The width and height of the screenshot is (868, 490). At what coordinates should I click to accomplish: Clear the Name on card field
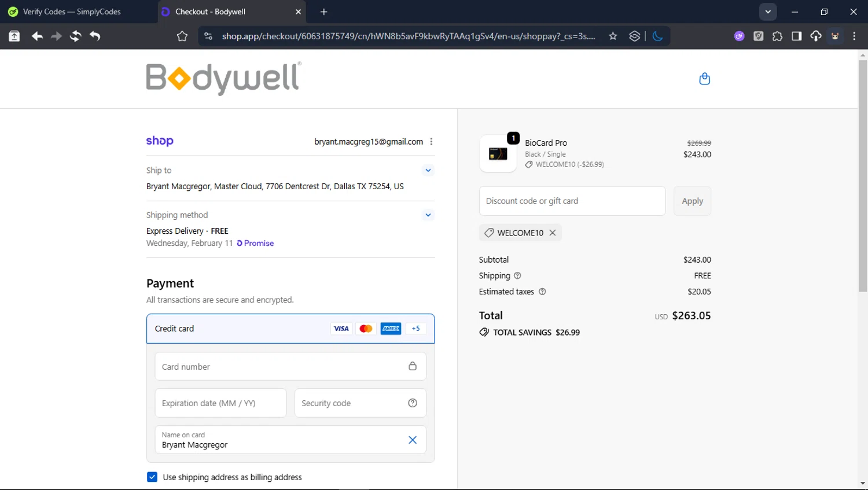click(413, 440)
